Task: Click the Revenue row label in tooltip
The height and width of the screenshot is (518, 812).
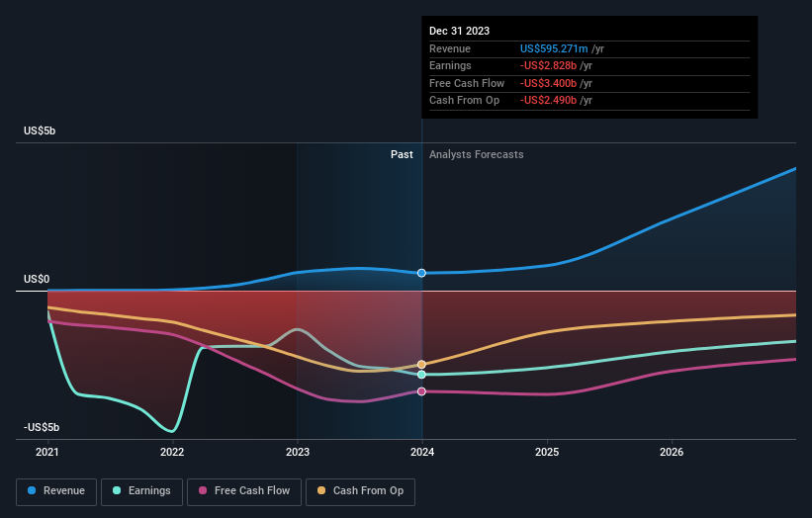Action: tap(449, 48)
